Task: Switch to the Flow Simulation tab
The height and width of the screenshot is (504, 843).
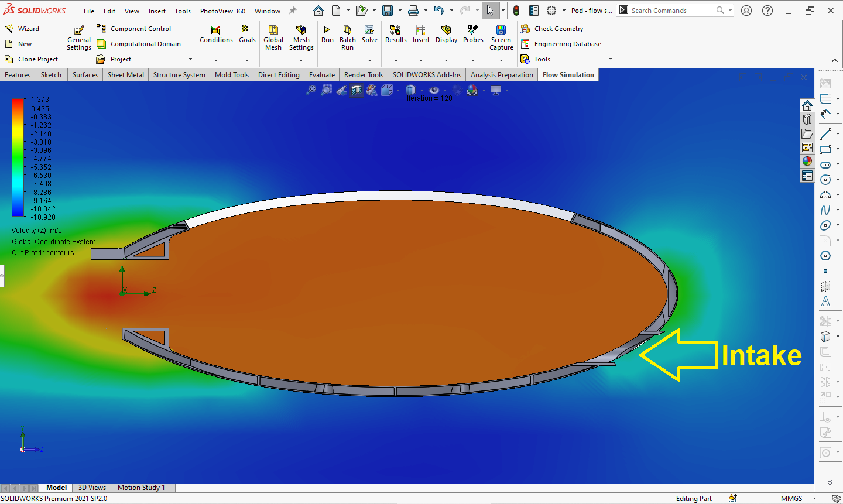Action: point(567,74)
